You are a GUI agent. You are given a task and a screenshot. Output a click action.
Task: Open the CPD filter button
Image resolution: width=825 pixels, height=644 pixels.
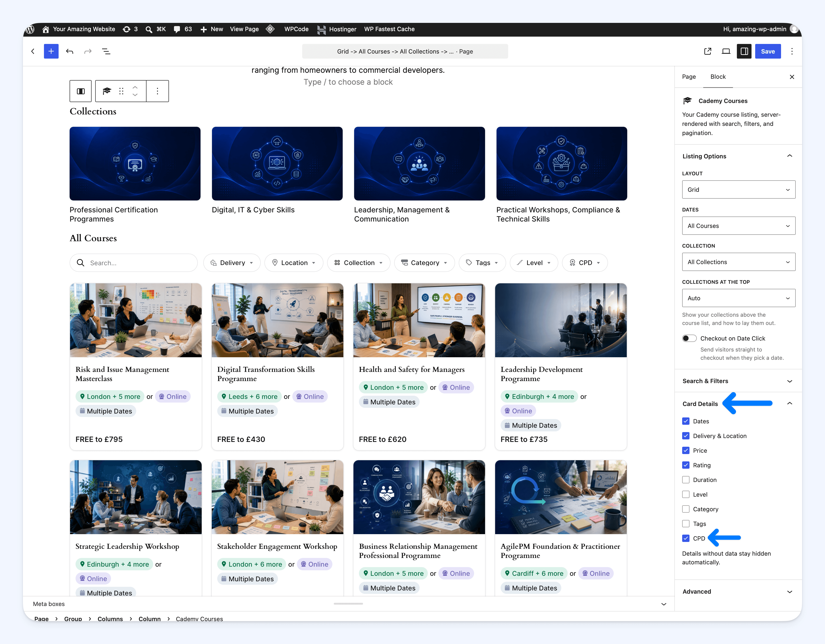pyautogui.click(x=585, y=263)
